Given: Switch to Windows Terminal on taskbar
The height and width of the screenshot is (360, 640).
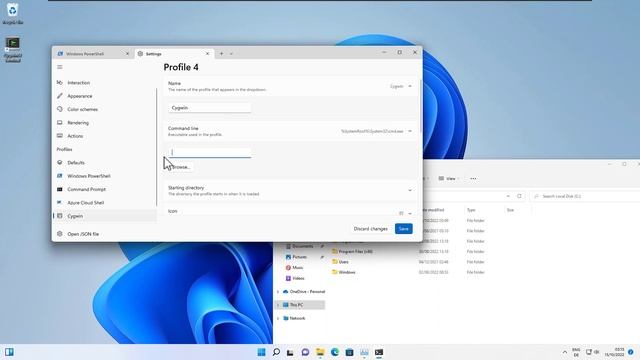Looking at the screenshot, I should pyautogui.click(x=379, y=352).
